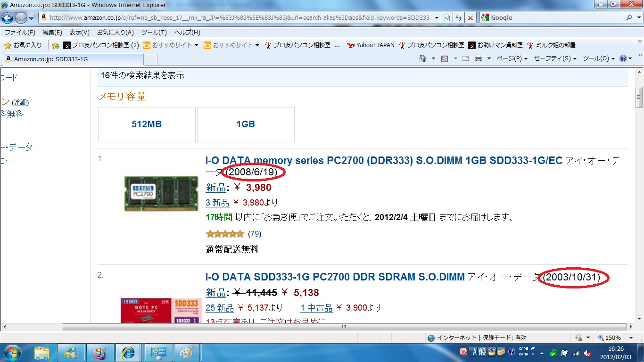Click the Home icon in command bar
The image size is (644, 362).
(423, 59)
